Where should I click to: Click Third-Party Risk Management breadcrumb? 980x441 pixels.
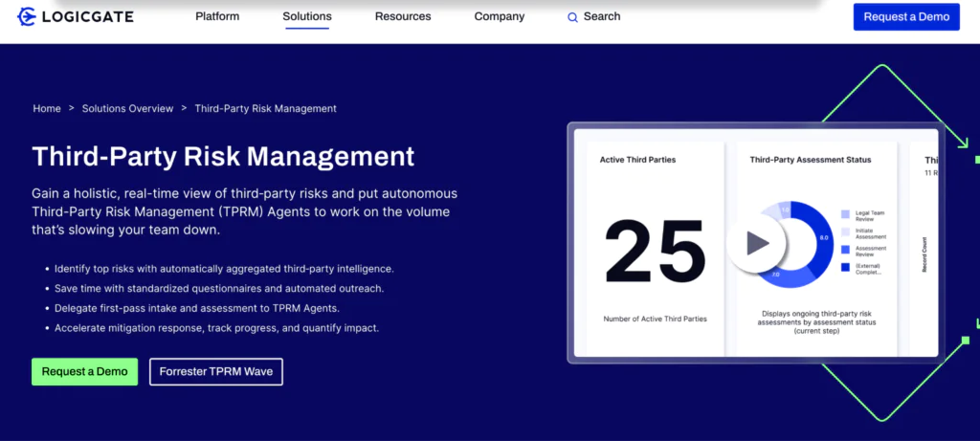tap(266, 109)
